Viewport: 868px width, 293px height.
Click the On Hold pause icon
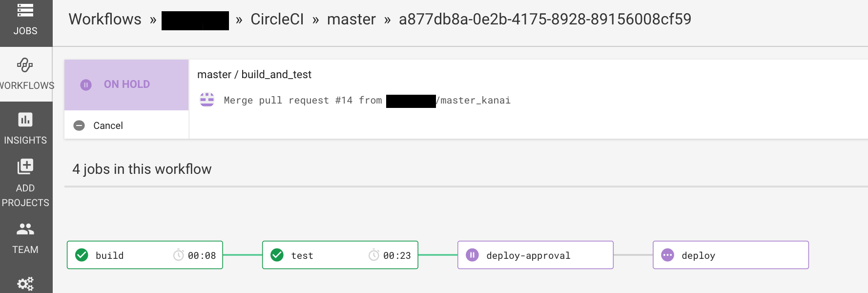click(x=86, y=85)
